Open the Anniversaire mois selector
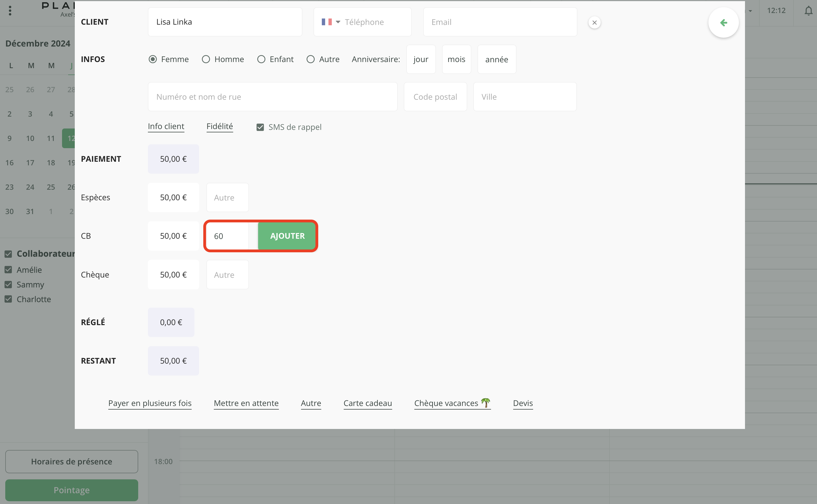Screen dimensions: 817x504 point(456,59)
